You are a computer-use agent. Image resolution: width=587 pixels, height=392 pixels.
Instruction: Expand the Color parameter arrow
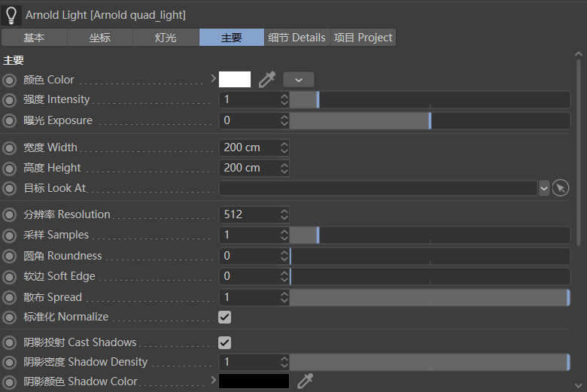214,78
